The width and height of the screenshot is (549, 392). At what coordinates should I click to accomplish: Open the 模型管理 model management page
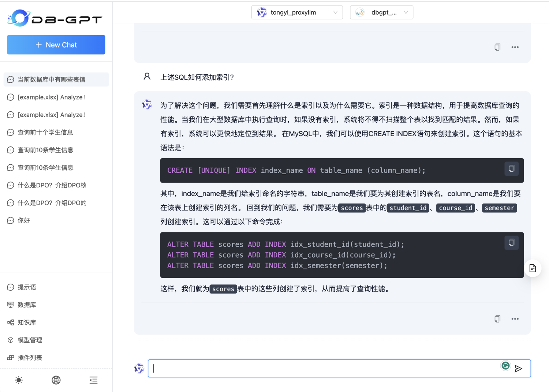[x=29, y=340]
